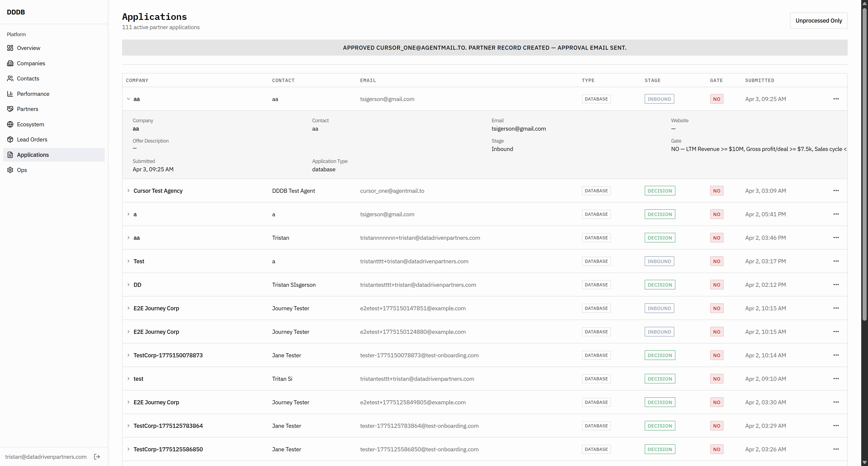
Task: Expand the TestCorp-1775150078873 row
Action: 128,355
